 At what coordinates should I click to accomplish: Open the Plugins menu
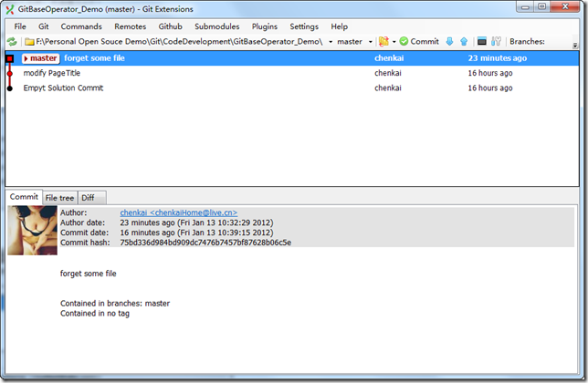coord(265,26)
